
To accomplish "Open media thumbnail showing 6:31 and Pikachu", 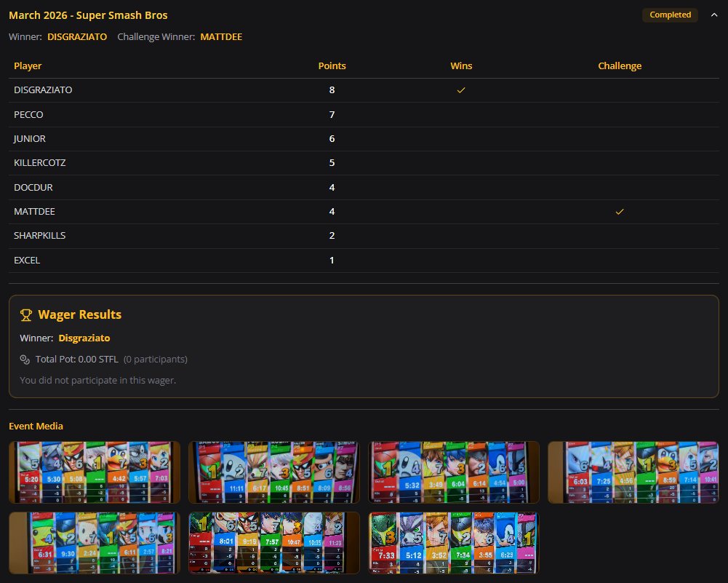I will pyautogui.click(x=95, y=543).
